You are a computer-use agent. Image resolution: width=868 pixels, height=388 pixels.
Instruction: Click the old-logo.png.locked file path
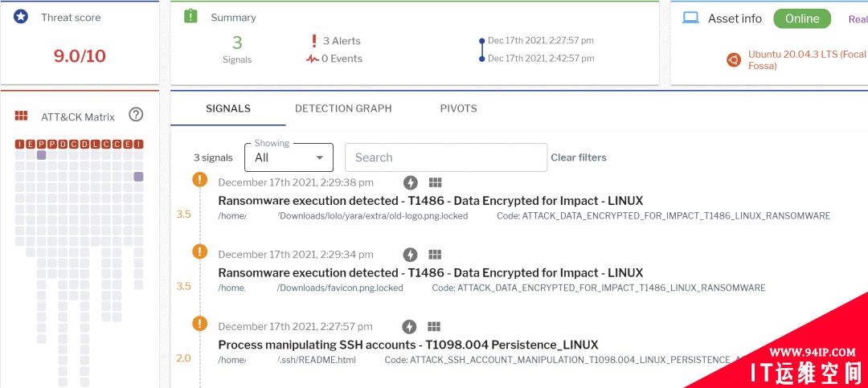tap(343, 216)
